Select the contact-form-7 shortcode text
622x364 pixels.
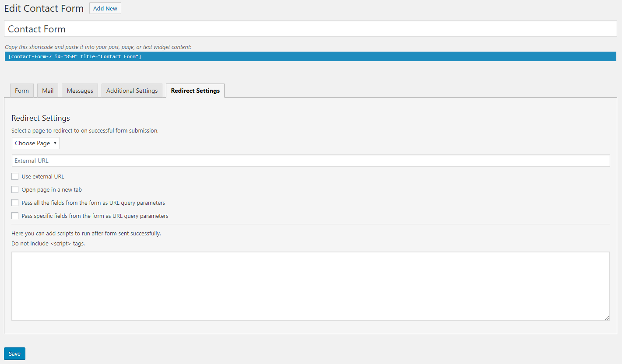(74, 56)
